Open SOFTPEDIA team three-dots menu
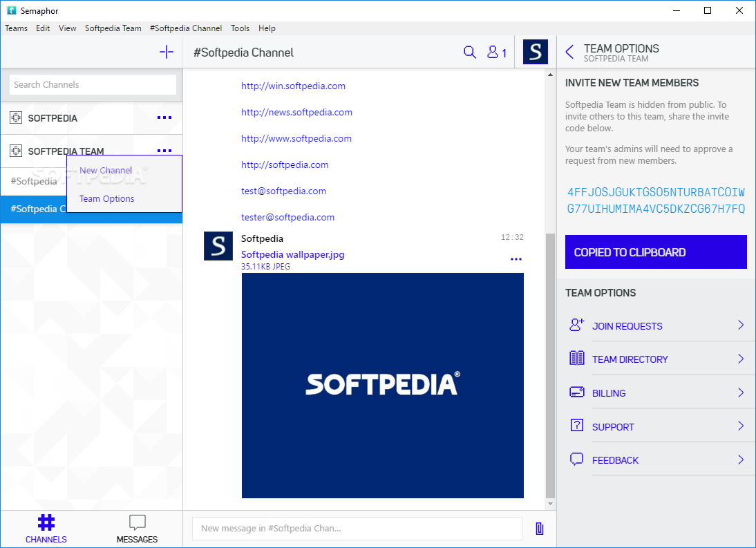Image resolution: width=756 pixels, height=548 pixels. coord(164,117)
